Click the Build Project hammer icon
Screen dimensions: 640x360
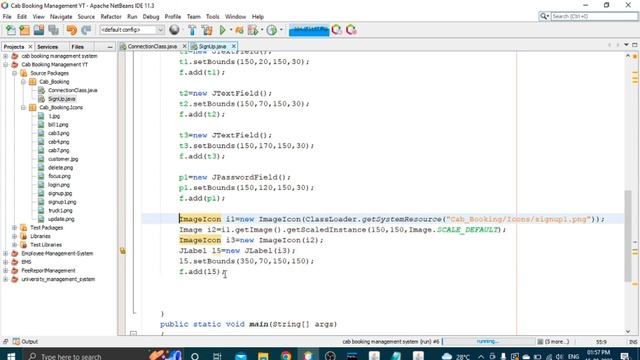[x=192, y=30]
